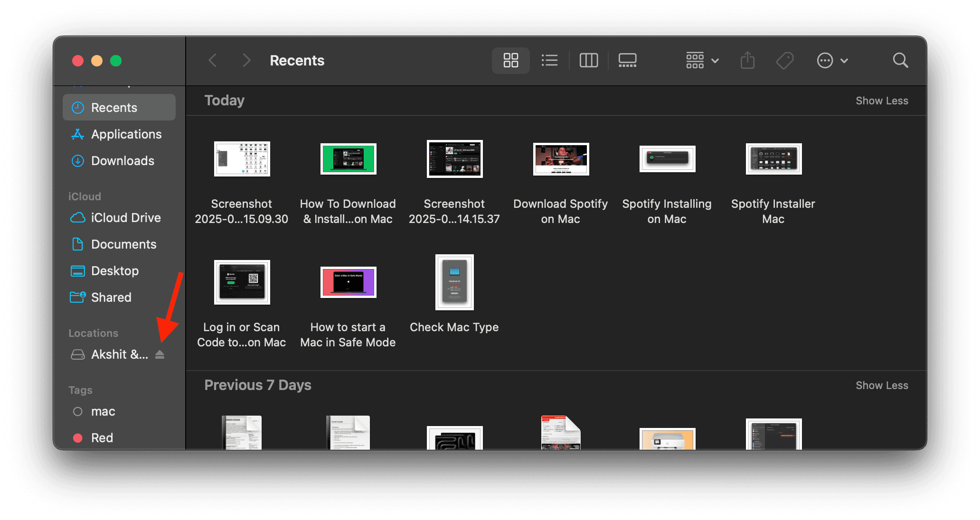980x520 pixels.
Task: Open the search magnifier
Action: tap(900, 60)
